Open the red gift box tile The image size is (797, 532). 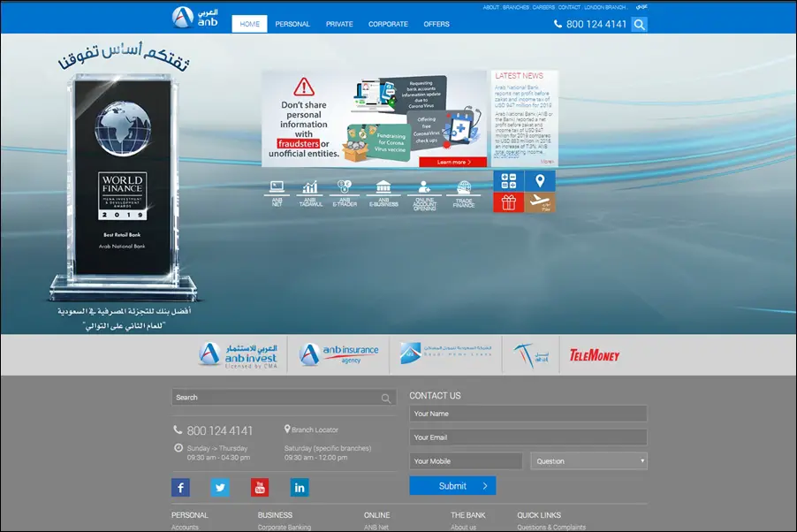pos(509,202)
